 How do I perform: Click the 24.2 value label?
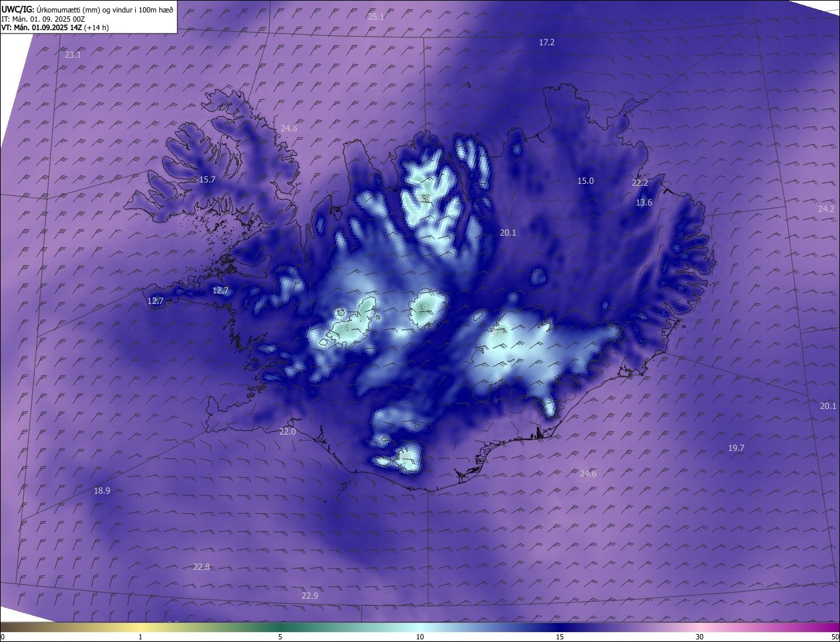tap(826, 209)
